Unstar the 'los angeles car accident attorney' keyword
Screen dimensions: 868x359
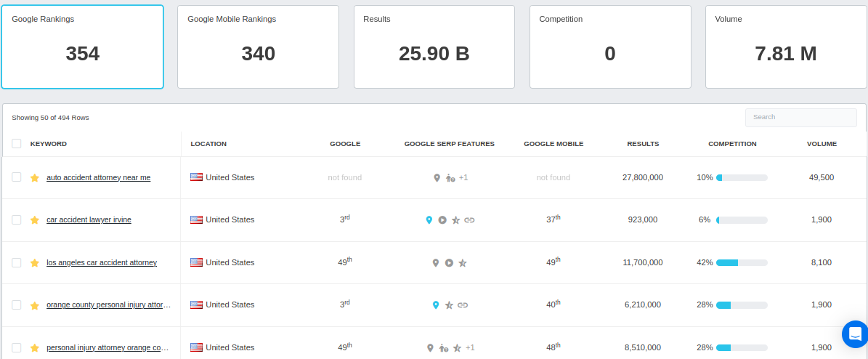point(34,262)
